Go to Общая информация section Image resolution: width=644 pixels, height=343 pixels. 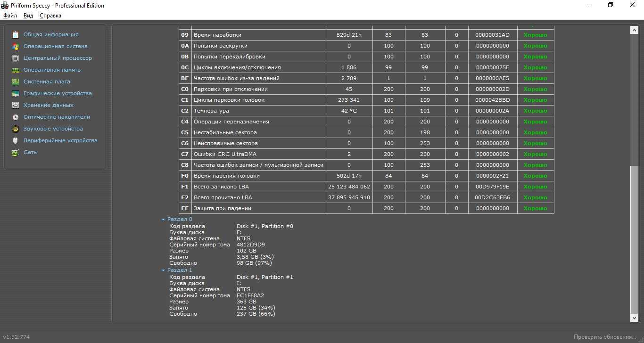(51, 34)
